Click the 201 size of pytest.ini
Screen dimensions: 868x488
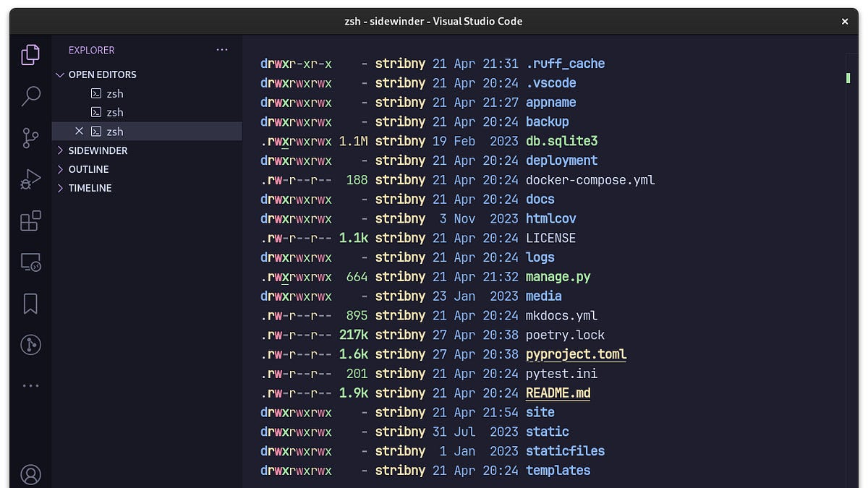[357, 374]
